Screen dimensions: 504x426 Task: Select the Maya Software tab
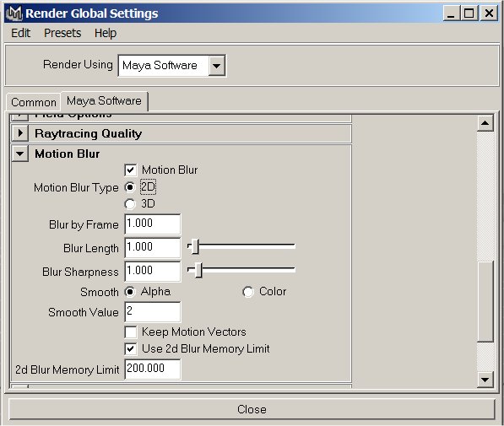[x=104, y=101]
